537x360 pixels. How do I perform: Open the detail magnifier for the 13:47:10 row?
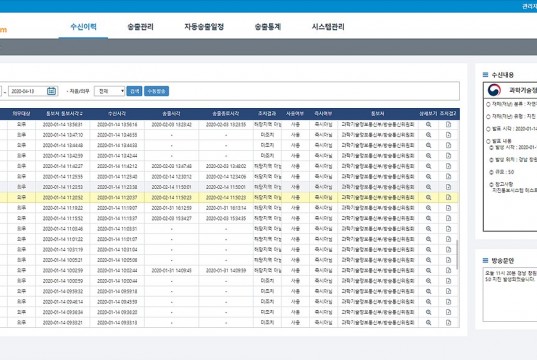point(428,135)
